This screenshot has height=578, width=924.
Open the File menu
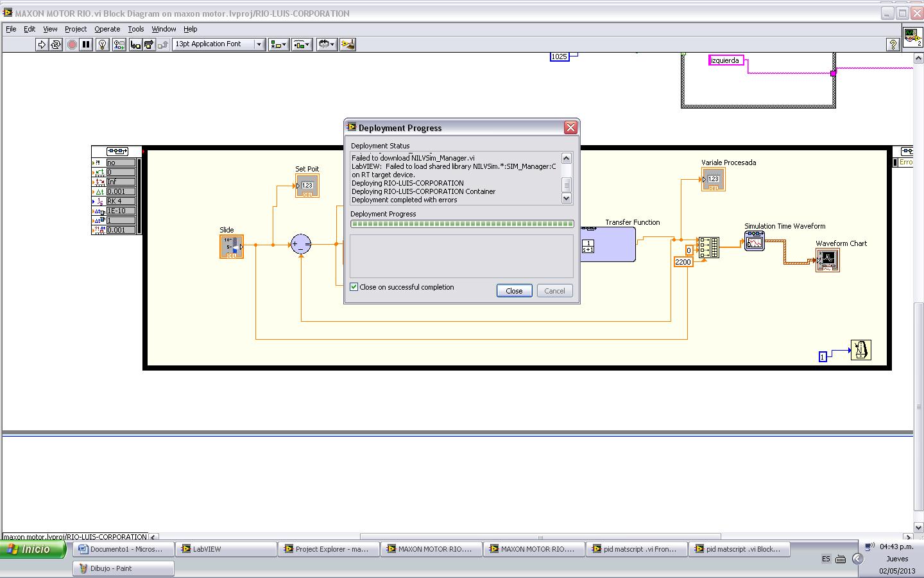11,29
